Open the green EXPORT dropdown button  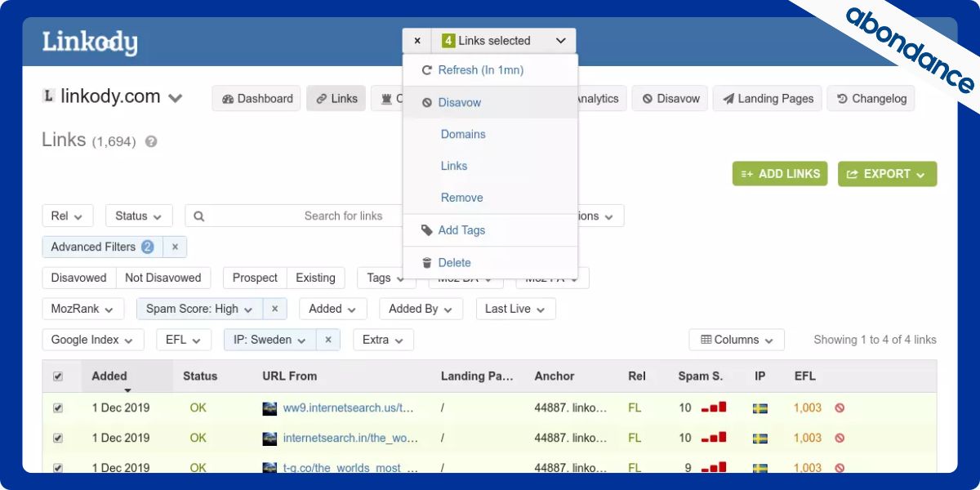887,174
